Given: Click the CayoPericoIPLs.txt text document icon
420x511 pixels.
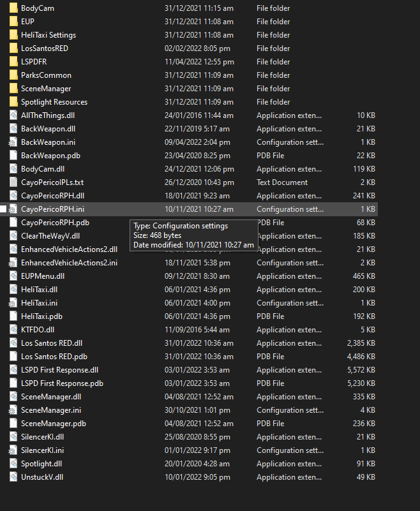Looking at the screenshot, I should (x=13, y=182).
